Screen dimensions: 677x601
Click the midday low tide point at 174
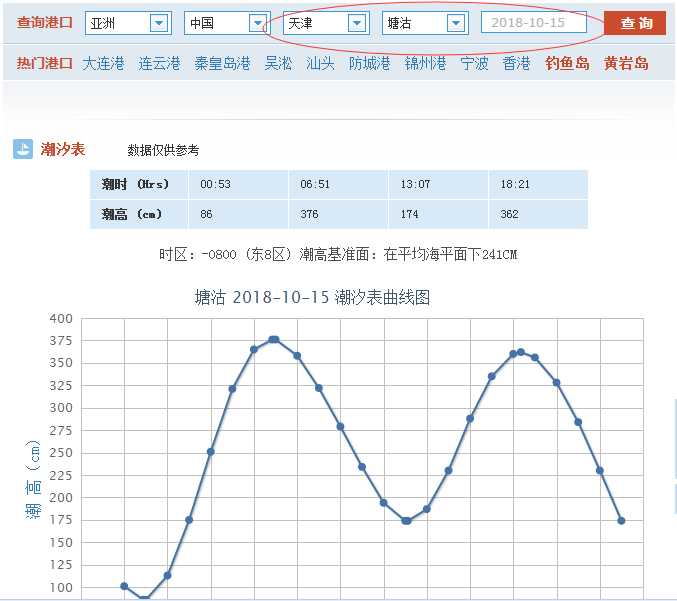pyautogui.click(x=406, y=521)
